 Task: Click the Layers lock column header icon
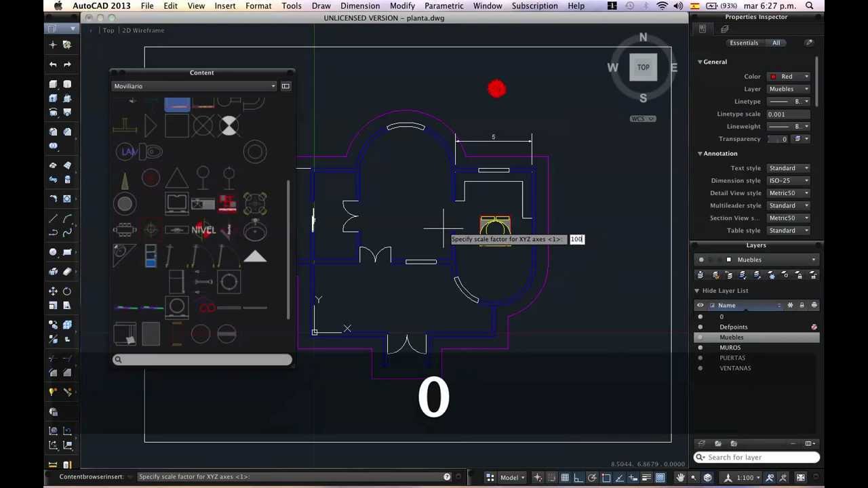coord(802,305)
